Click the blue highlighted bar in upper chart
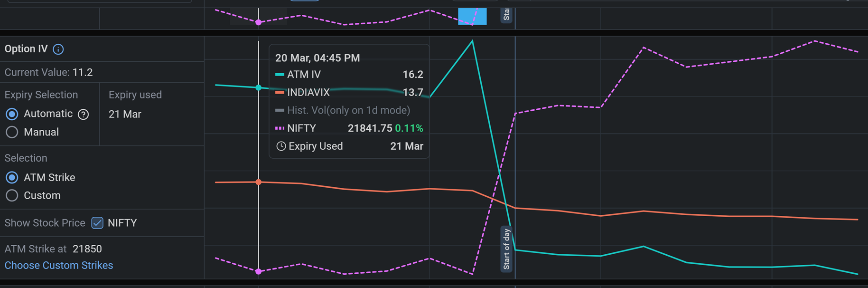The width and height of the screenshot is (868, 288). [472, 17]
